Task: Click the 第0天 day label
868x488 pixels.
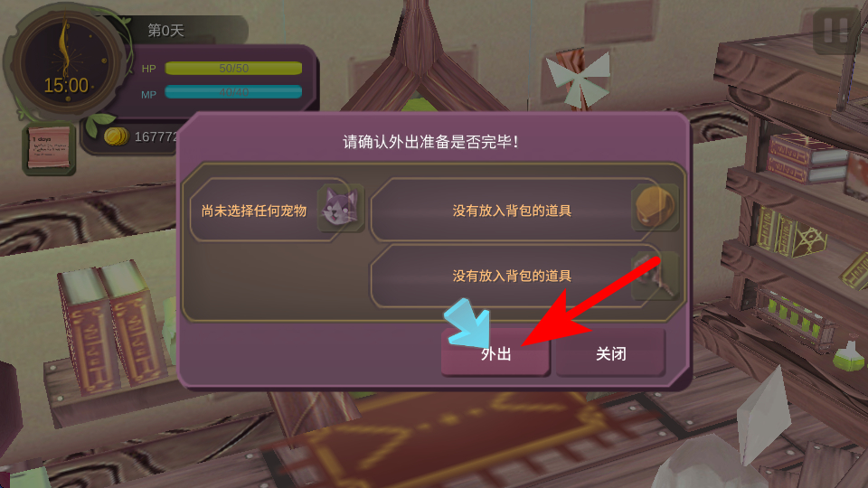Action: click(165, 31)
